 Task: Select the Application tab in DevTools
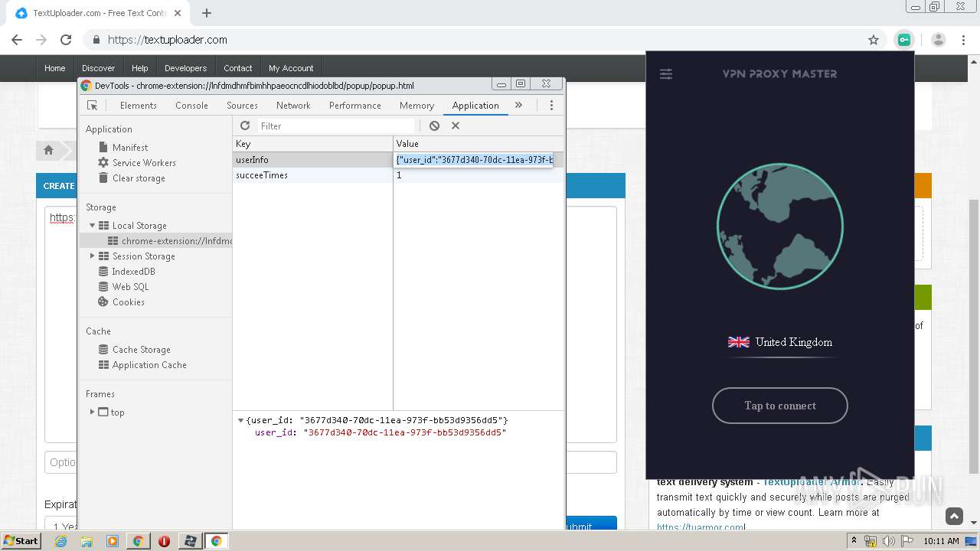[x=475, y=106]
